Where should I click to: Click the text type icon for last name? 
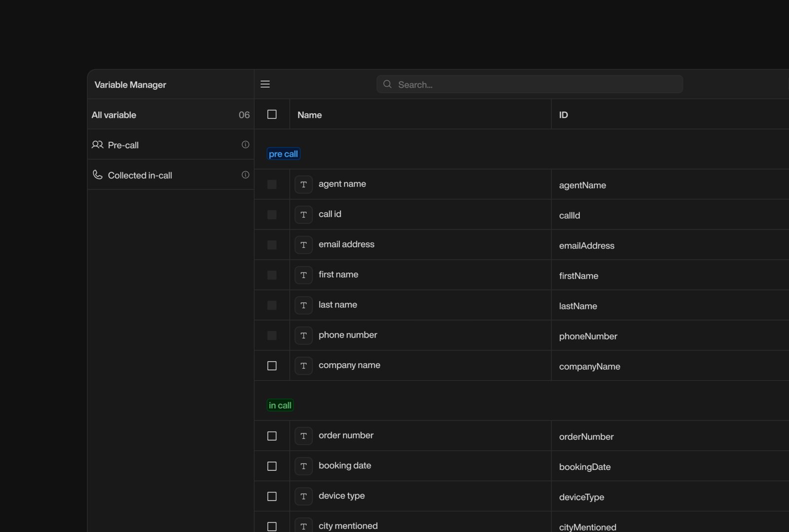click(x=303, y=305)
